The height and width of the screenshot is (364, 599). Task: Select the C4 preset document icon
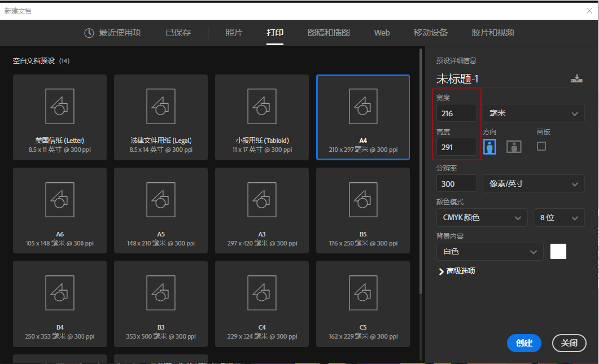pyautogui.click(x=262, y=293)
